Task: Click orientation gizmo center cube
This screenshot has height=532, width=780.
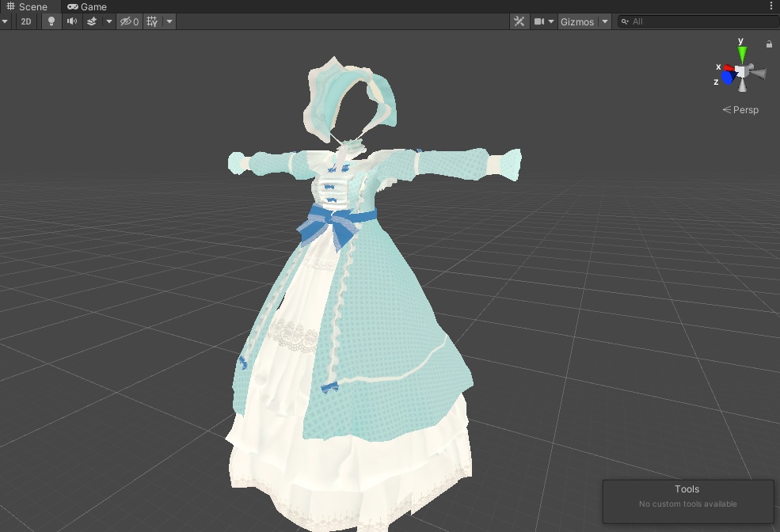Action: tap(740, 71)
